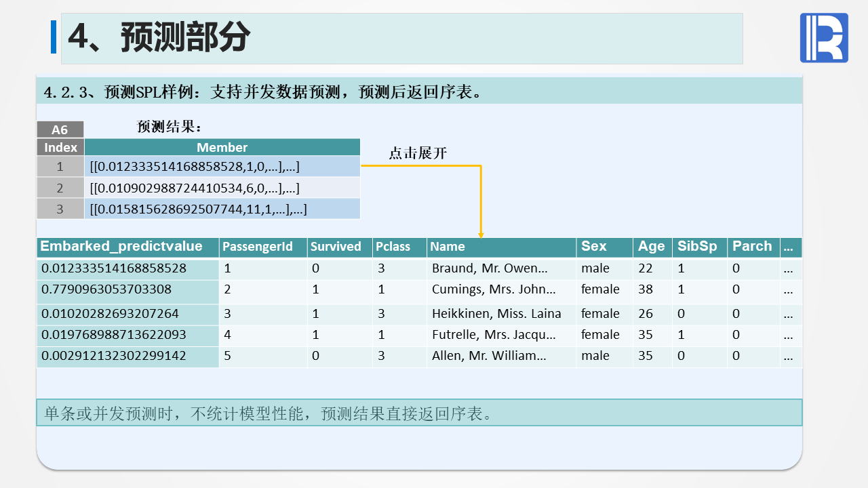Viewport: 868px width, 488px height.
Task: Click the Age column header
Action: point(652,247)
